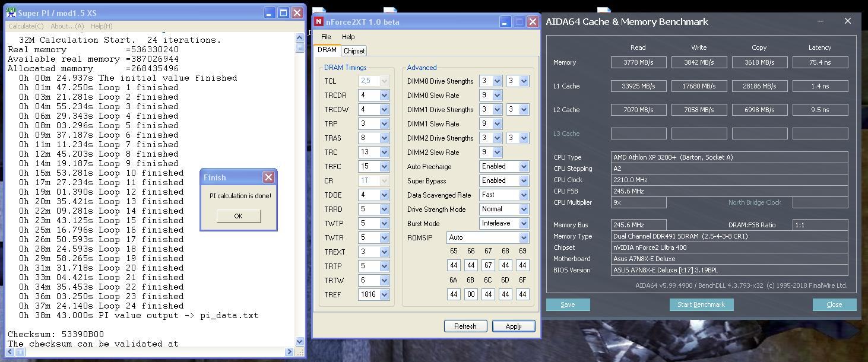Image resolution: width=868 pixels, height=362 pixels.
Task: Click the Super PI vertical scrollbar up arrow
Action: click(x=299, y=37)
